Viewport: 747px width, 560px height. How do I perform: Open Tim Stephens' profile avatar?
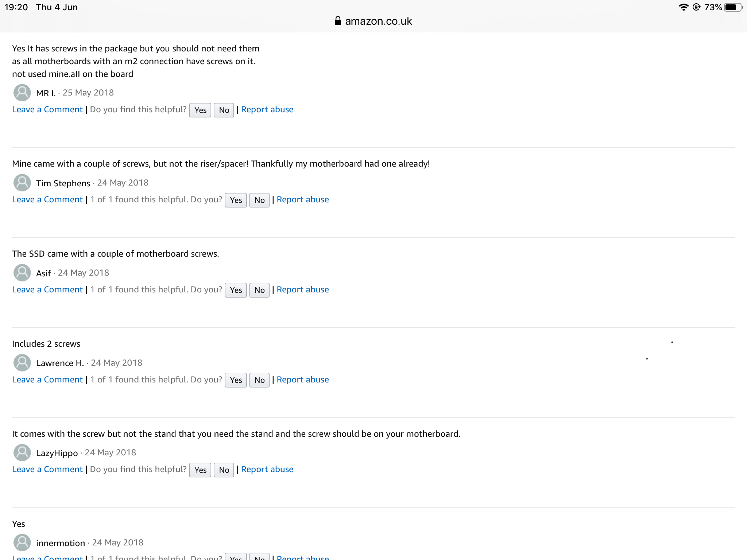coord(22,183)
